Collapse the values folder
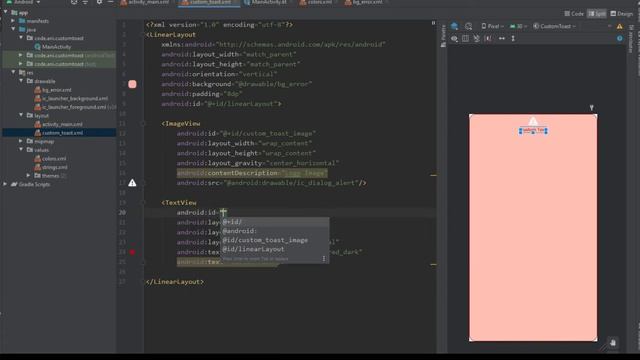Viewport: 640px width, 360px height. (x=21, y=149)
